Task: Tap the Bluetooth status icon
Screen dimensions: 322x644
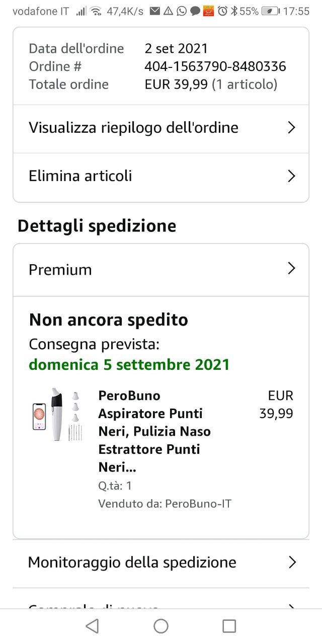Action: (234, 11)
